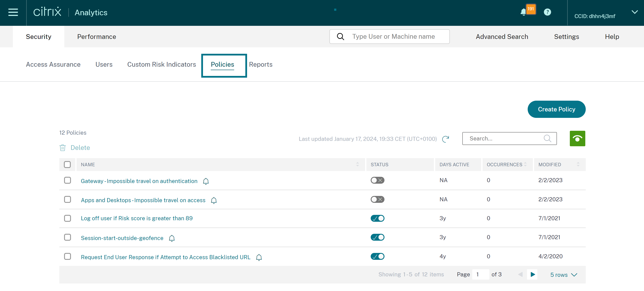This screenshot has height=291, width=644.
Task: Enable the Gateway impossible travel policy toggle
Action: (x=377, y=180)
